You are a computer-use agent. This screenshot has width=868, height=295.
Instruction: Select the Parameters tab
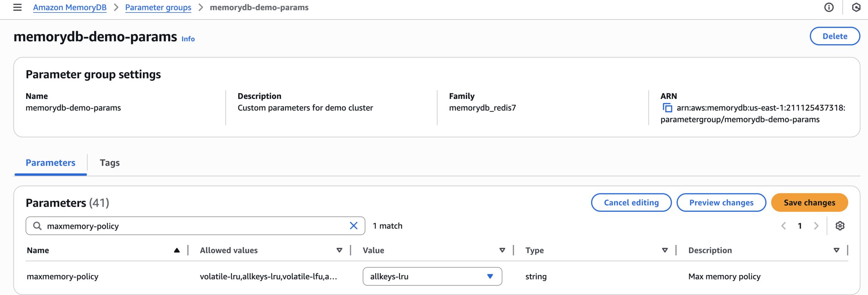click(51, 163)
